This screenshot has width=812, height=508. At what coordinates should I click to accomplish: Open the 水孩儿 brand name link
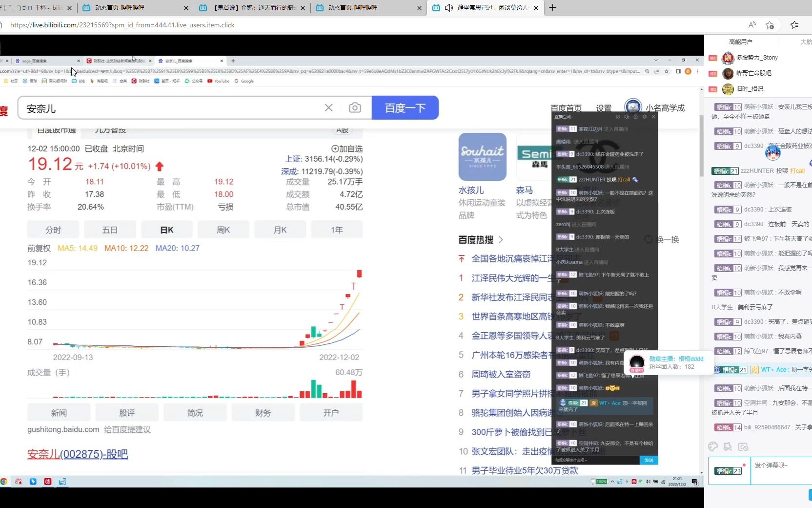(471, 190)
